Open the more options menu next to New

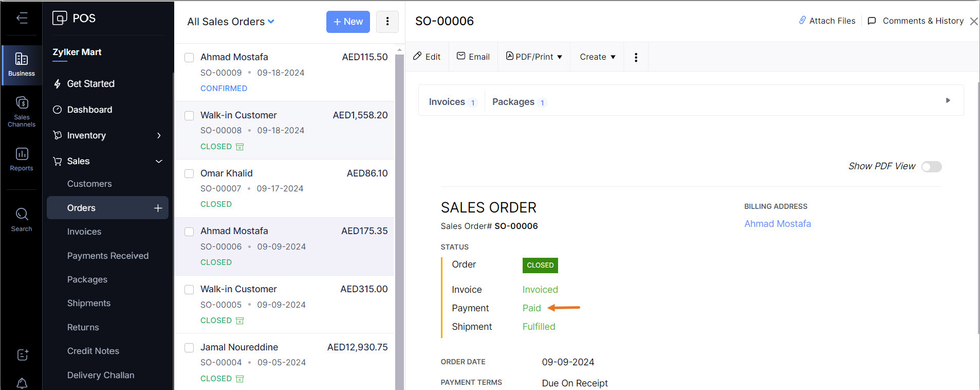[x=387, y=22]
